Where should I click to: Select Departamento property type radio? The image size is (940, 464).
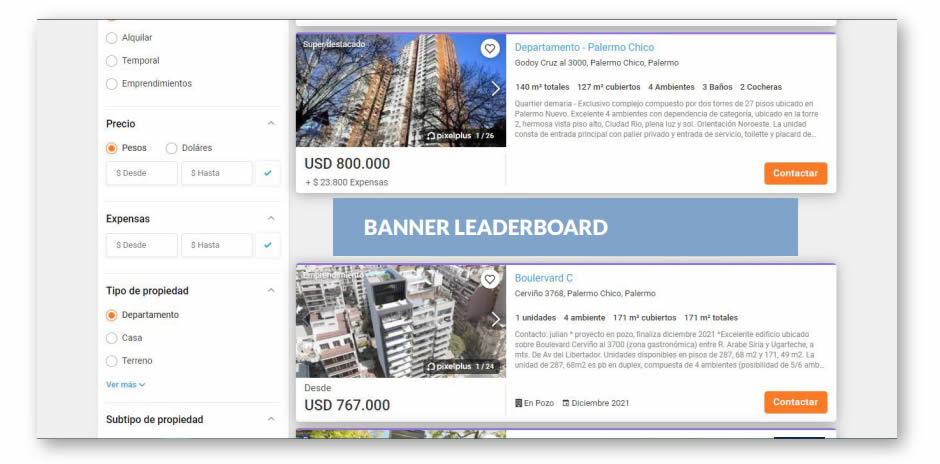point(112,315)
